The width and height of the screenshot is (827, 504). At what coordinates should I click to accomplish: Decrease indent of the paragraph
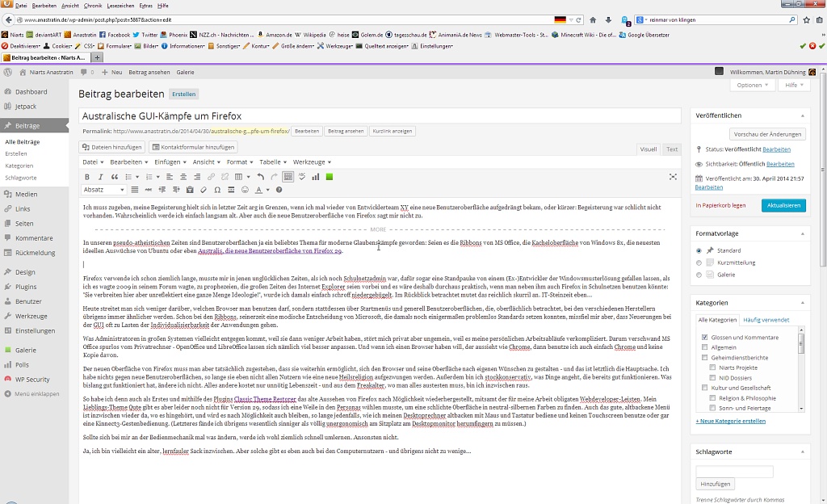[162, 190]
